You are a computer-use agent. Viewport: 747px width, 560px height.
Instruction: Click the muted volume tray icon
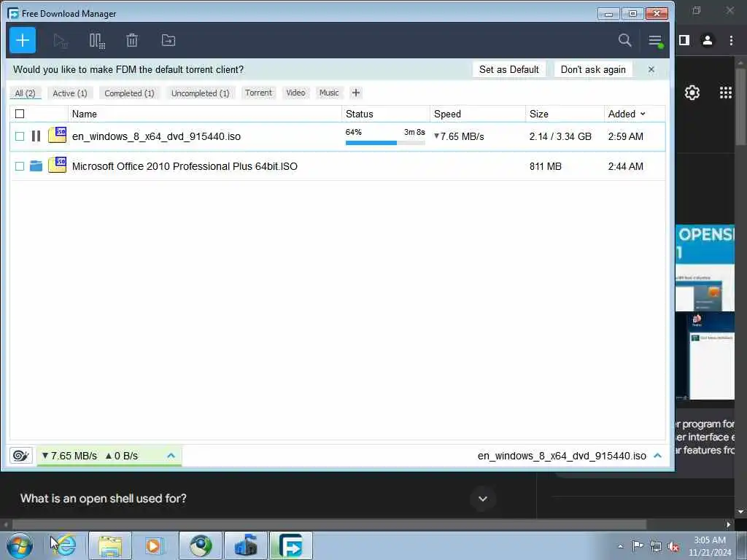pyautogui.click(x=673, y=546)
